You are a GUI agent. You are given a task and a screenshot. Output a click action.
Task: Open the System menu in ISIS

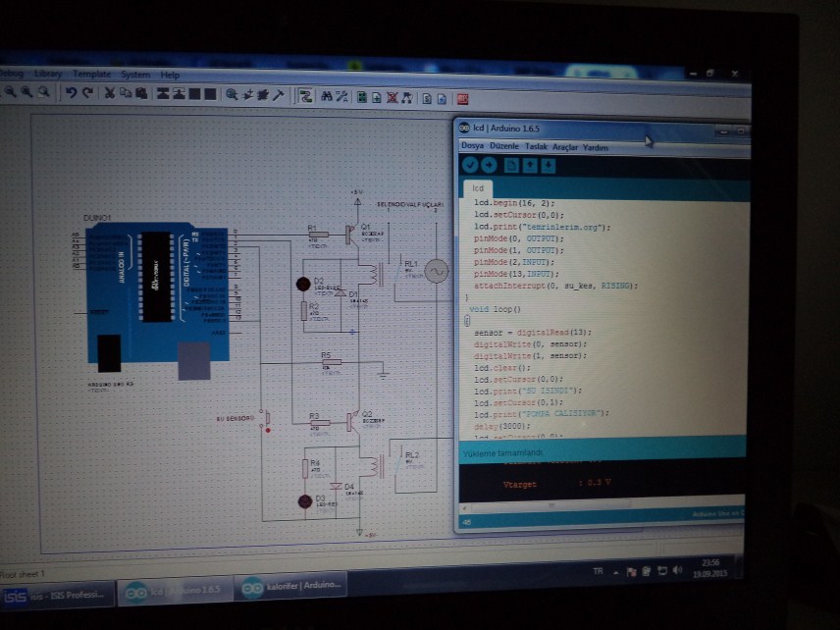(135, 75)
